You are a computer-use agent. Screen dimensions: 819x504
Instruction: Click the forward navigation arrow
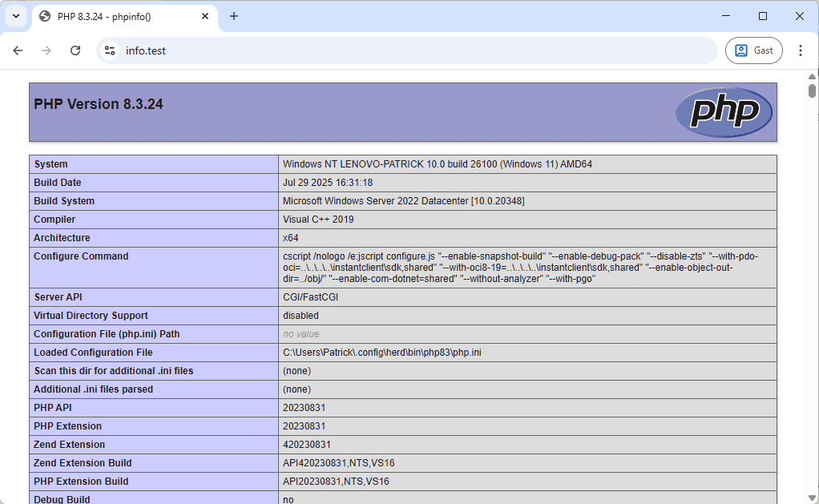tap(46, 50)
